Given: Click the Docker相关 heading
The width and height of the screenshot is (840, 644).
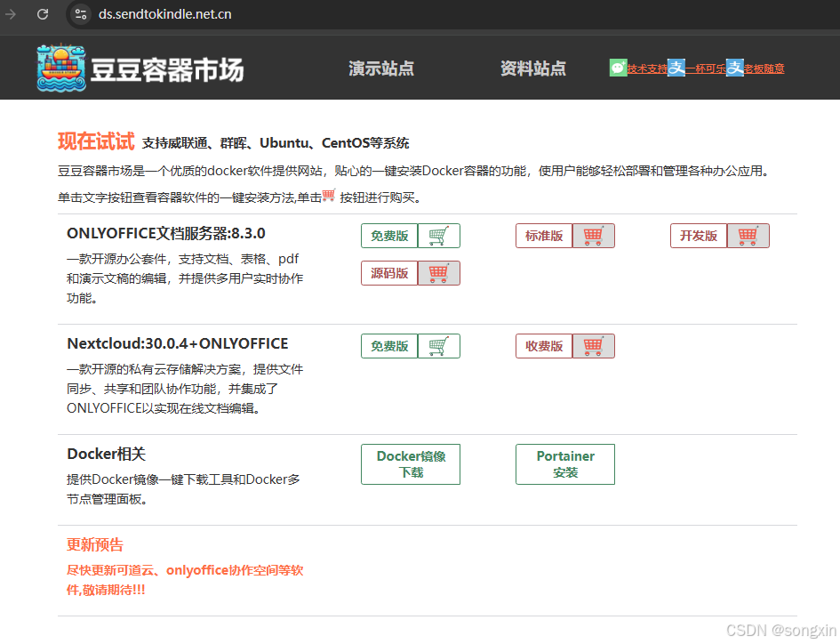Looking at the screenshot, I should tap(106, 455).
